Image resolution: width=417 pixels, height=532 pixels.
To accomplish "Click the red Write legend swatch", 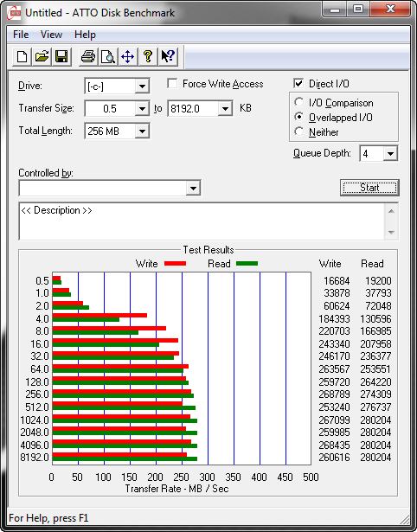I will (x=175, y=264).
